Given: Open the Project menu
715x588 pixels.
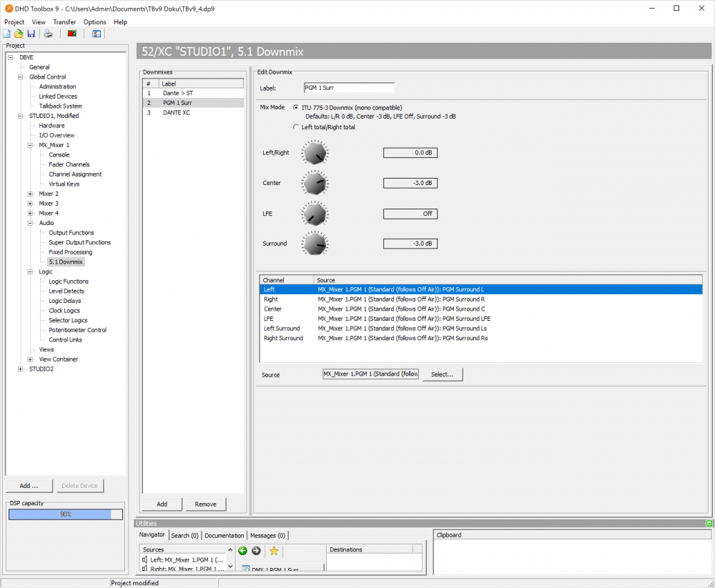Looking at the screenshot, I should pyautogui.click(x=14, y=22).
